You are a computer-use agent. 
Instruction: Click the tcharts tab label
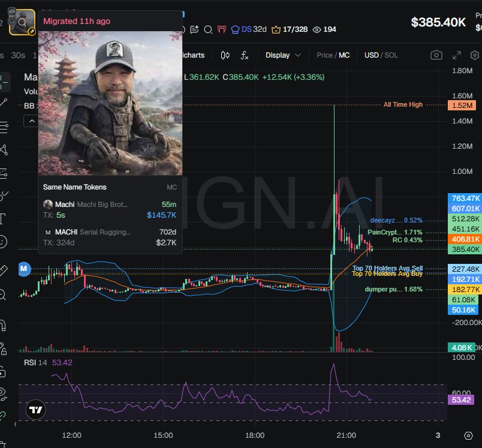194,55
